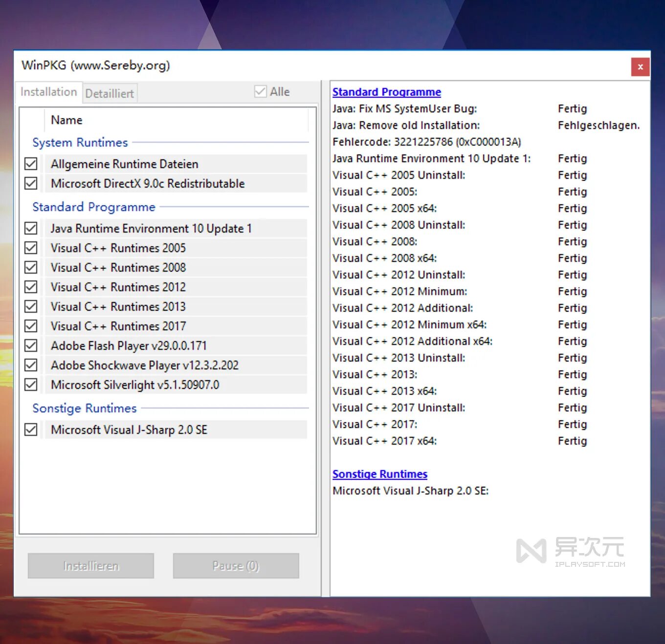Viewport: 665px width, 644px height.
Task: Select the Standard Programme group header in list
Action: [94, 207]
